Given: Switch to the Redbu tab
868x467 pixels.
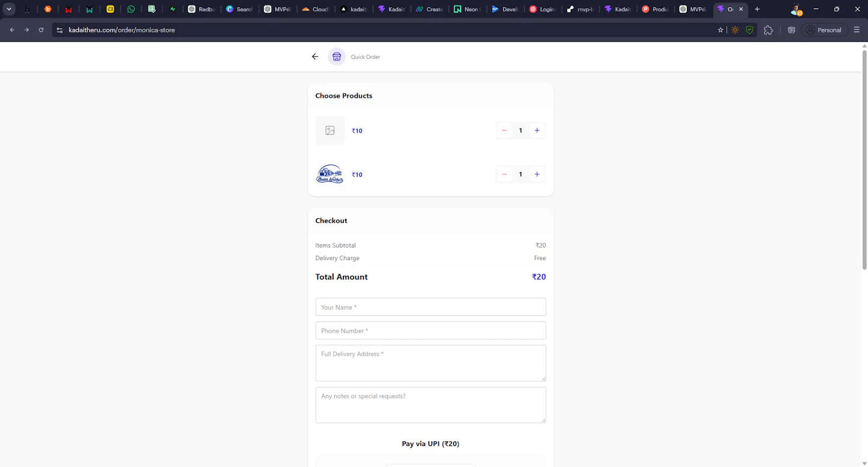Looking at the screenshot, I should tap(202, 9).
